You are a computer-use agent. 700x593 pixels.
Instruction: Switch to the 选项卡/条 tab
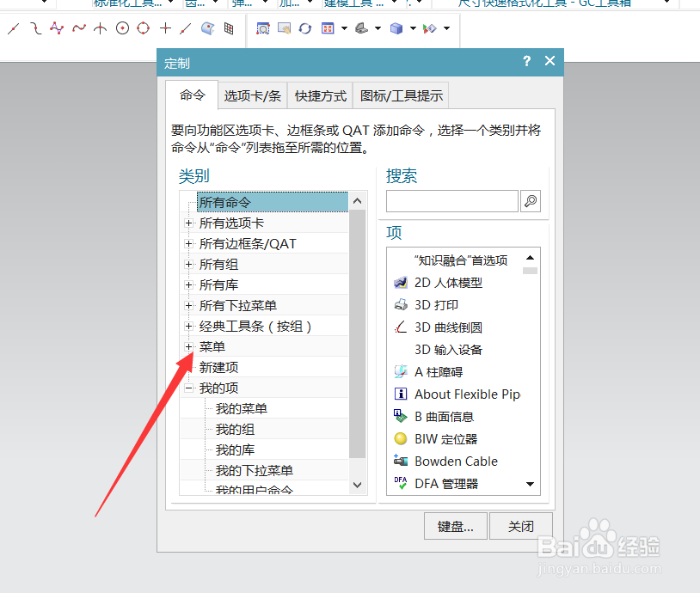(x=252, y=95)
